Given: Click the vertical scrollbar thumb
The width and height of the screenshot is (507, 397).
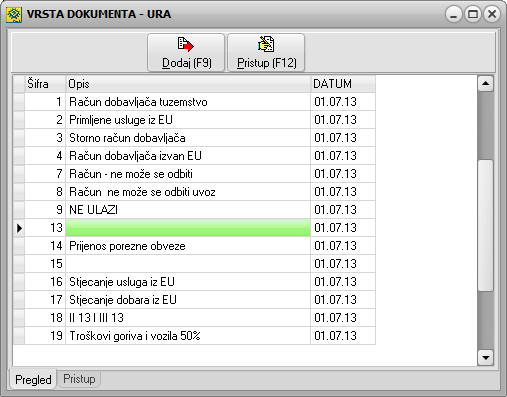Looking at the screenshot, I should tap(485, 226).
